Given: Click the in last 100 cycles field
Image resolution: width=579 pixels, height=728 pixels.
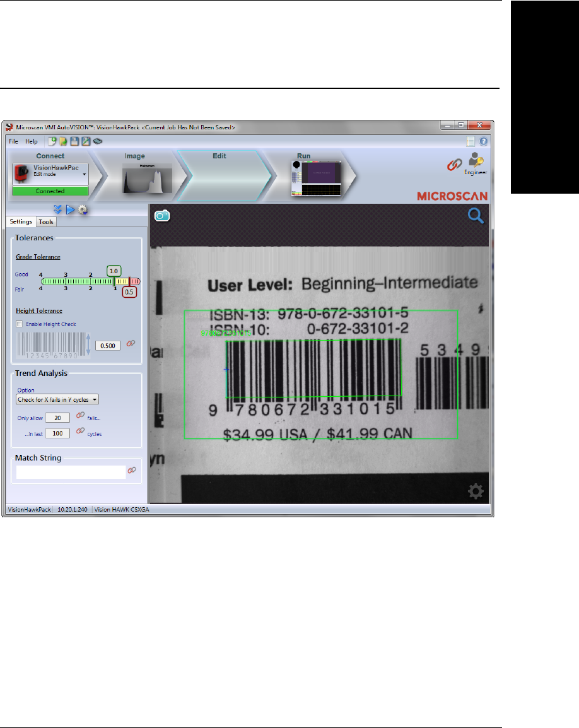Looking at the screenshot, I should point(57,433).
